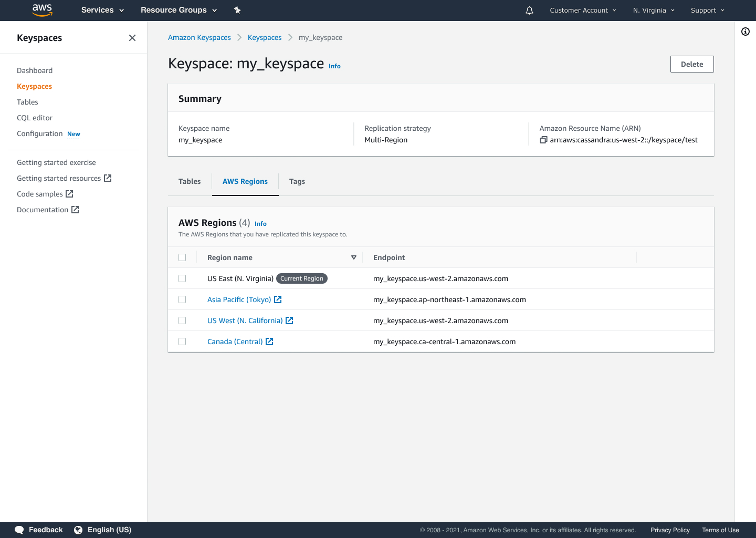The image size is (756, 538).
Task: Open the CQL editor from sidebar
Action: pos(35,118)
